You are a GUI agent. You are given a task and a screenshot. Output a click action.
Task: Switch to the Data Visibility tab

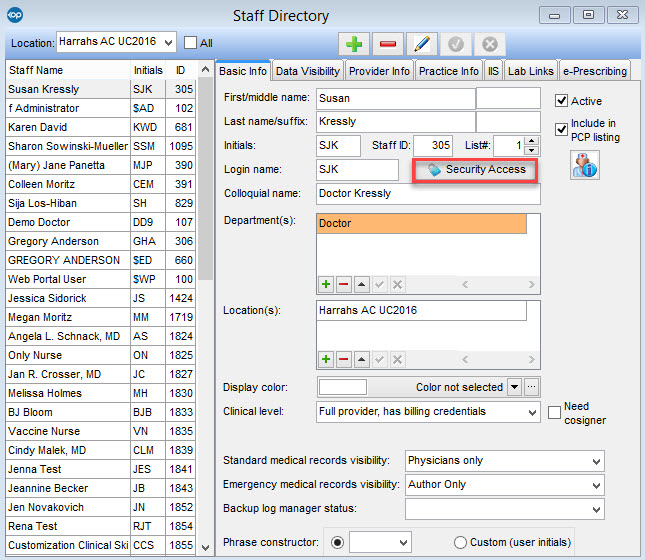coord(308,71)
